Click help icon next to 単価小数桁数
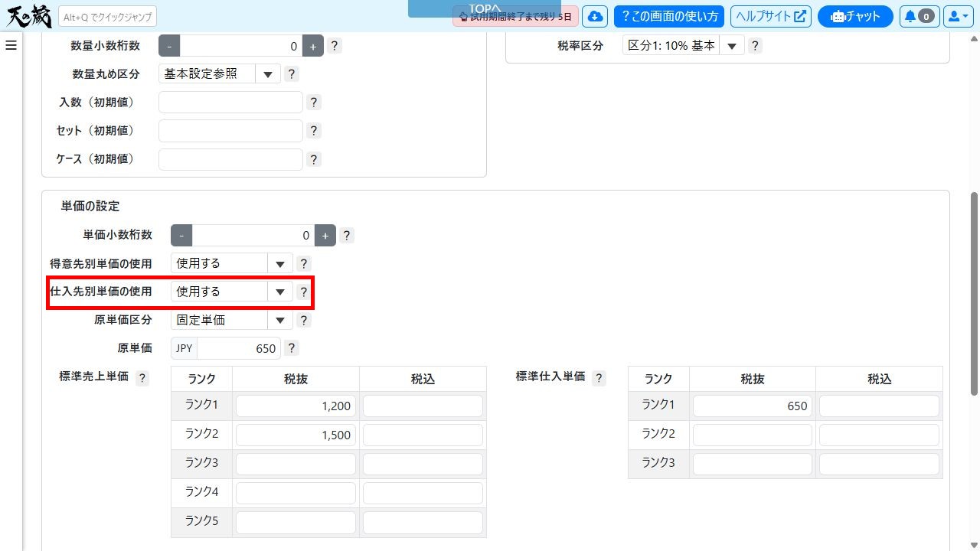 (347, 235)
